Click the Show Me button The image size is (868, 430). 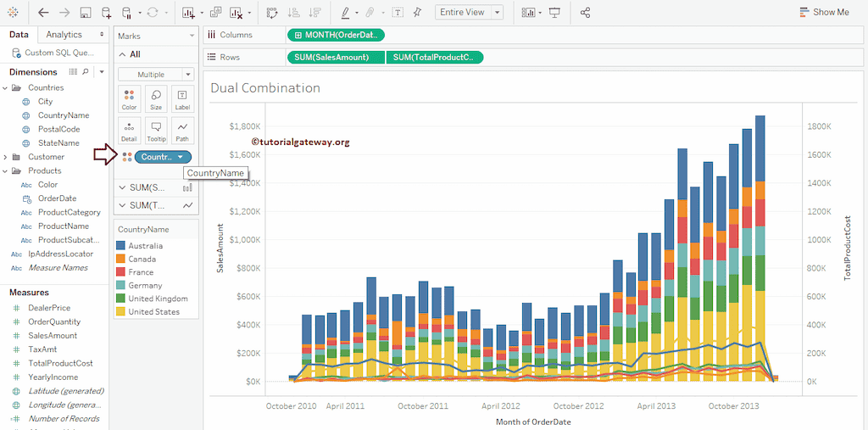click(823, 13)
